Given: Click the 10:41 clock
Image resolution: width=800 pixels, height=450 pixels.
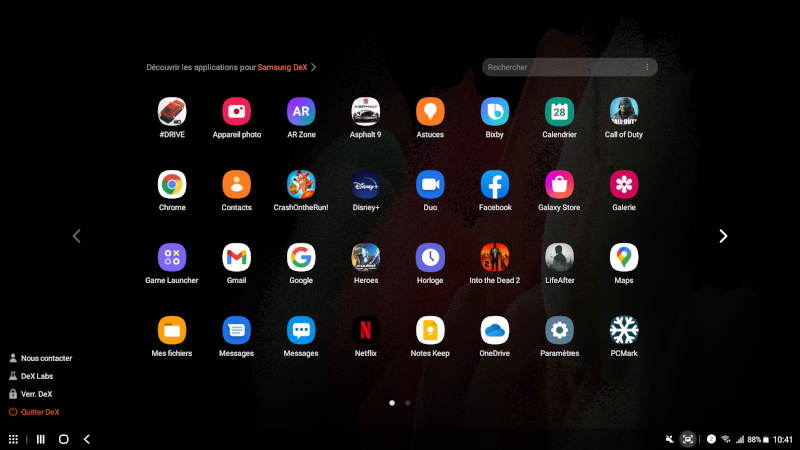Looking at the screenshot, I should click(x=783, y=439).
